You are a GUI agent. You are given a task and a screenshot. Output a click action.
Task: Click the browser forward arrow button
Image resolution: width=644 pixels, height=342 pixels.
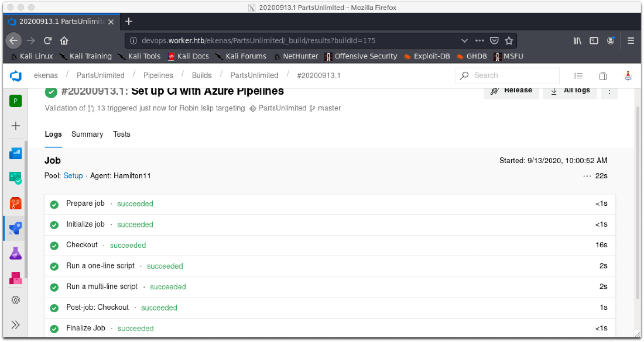point(31,40)
